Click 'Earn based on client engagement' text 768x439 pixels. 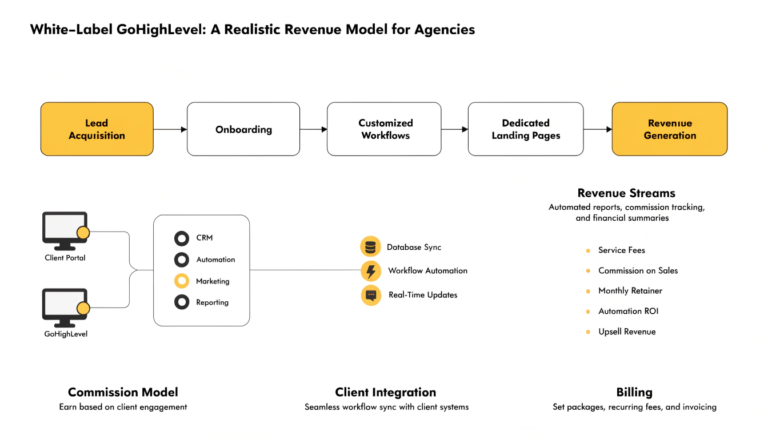(123, 407)
